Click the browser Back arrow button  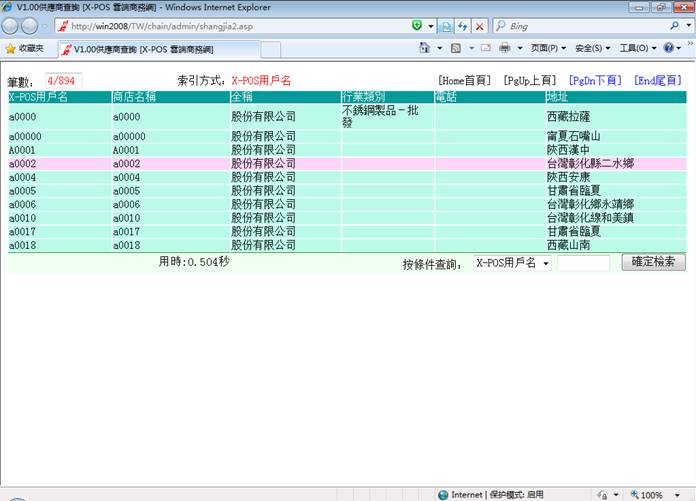(12, 26)
